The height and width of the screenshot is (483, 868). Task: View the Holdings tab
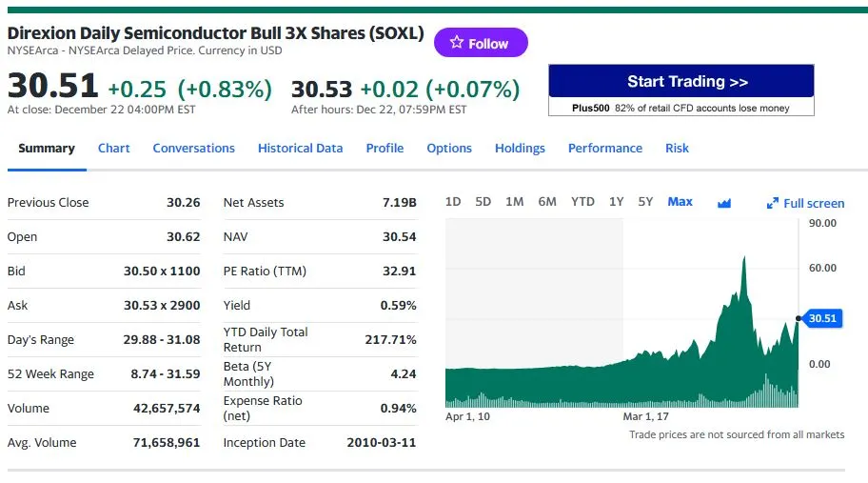pos(520,149)
